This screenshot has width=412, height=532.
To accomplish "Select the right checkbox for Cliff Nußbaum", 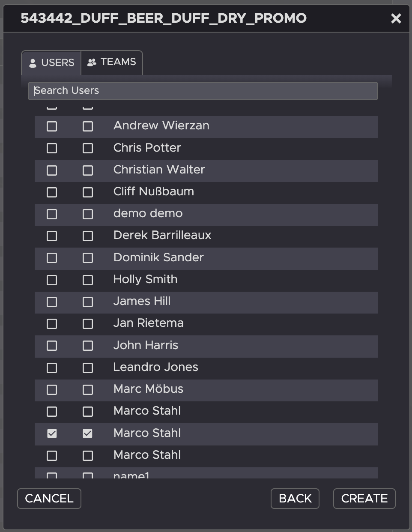I will (88, 192).
